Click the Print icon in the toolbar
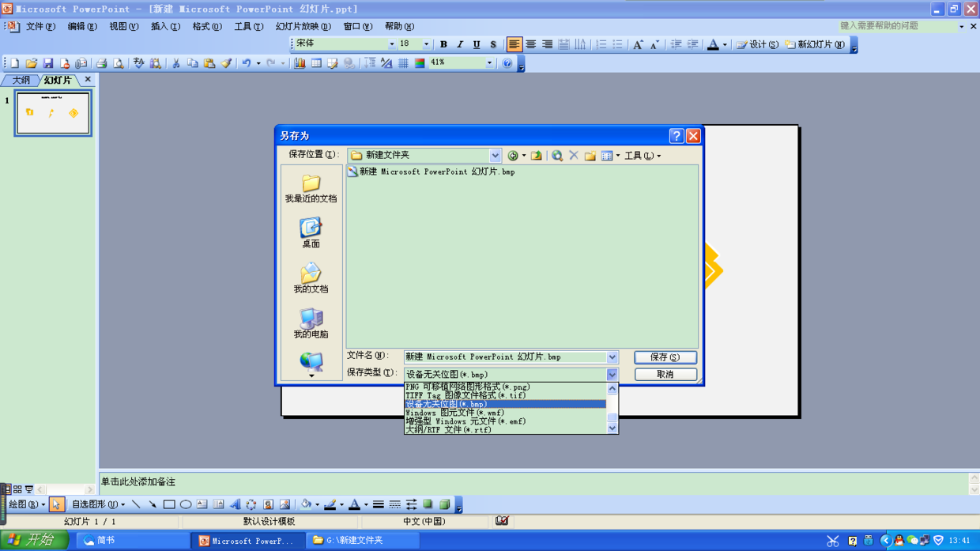980x551 pixels. click(101, 63)
